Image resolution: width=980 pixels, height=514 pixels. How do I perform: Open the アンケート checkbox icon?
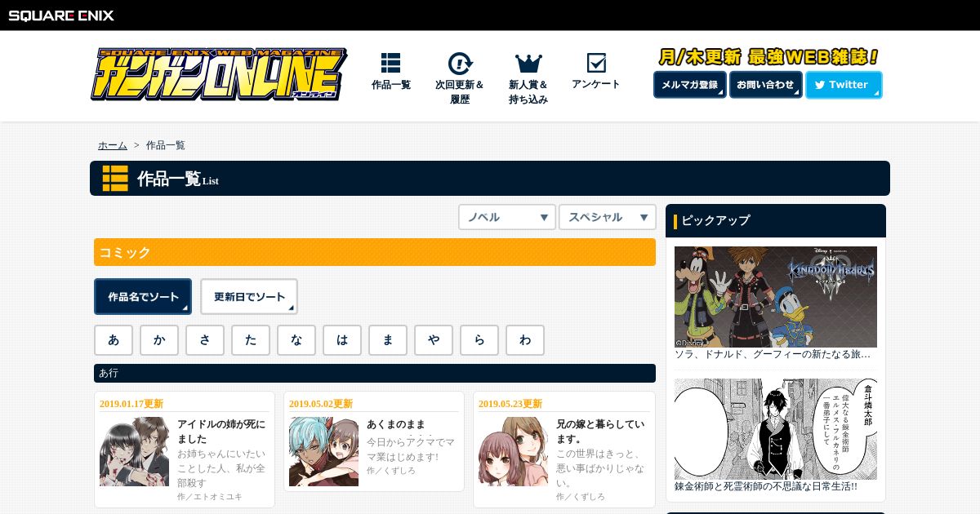point(596,63)
